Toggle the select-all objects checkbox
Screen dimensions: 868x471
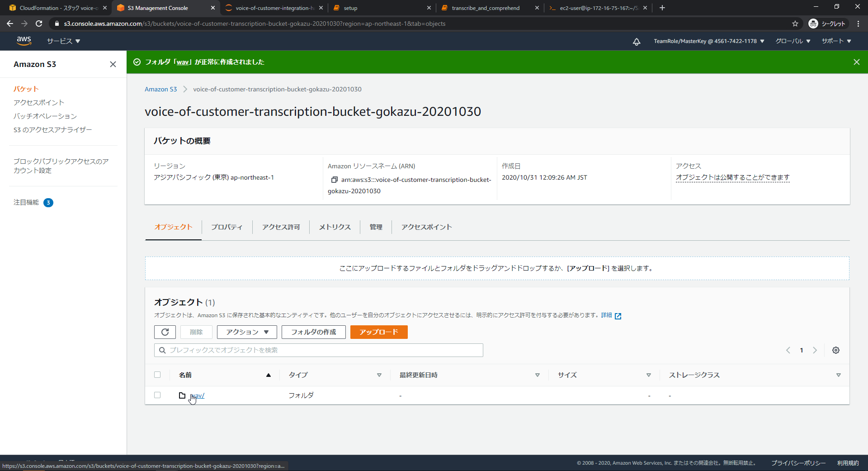click(x=157, y=375)
